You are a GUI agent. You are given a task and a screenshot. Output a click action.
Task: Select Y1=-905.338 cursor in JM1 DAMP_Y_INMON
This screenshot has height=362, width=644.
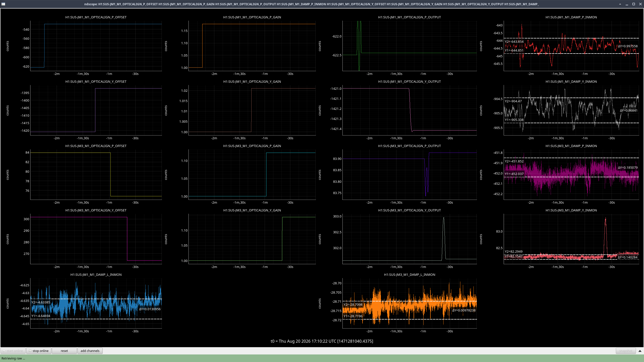514,120
